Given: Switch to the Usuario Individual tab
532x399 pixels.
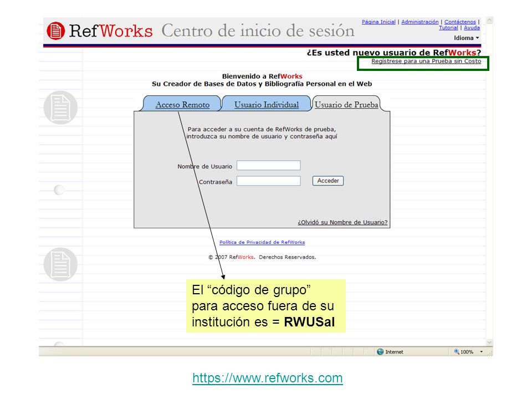Looking at the screenshot, I should (x=267, y=105).
